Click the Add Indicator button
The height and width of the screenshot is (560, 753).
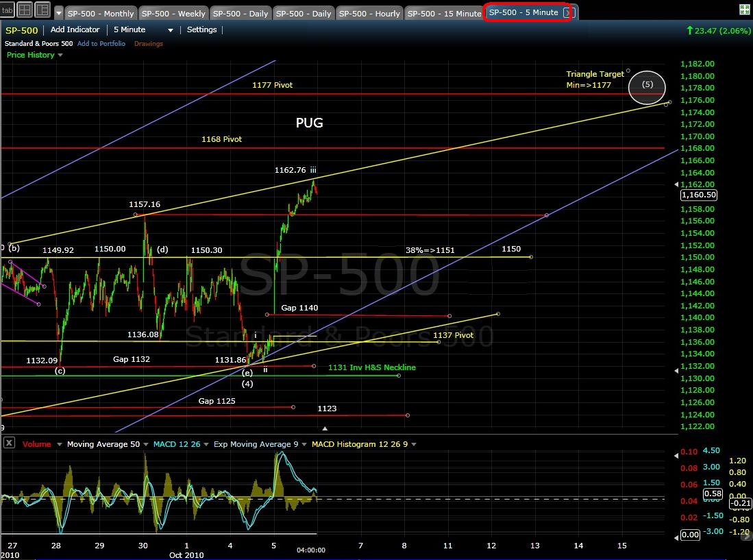[75, 29]
